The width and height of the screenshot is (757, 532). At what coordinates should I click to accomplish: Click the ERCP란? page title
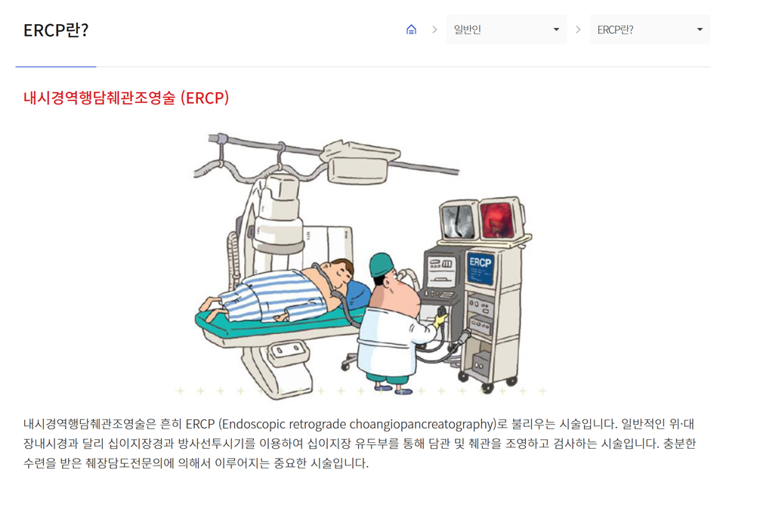(x=56, y=30)
